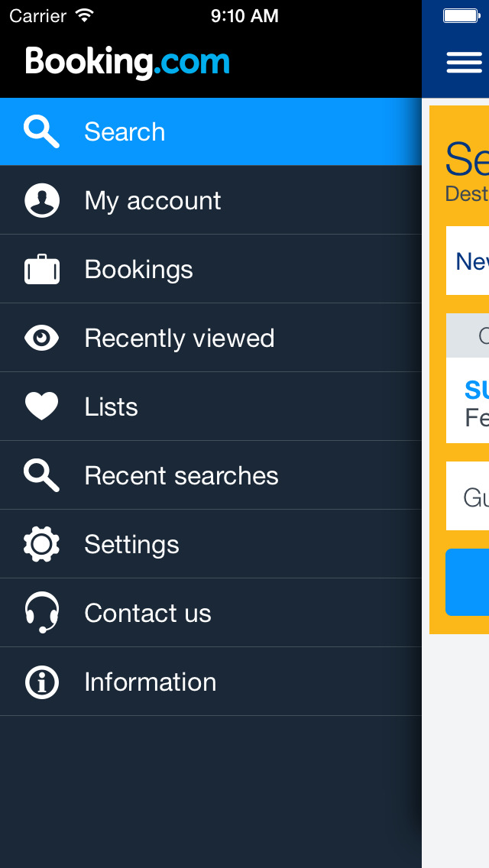Open the Information page
This screenshot has width=489, height=868.
click(x=151, y=681)
